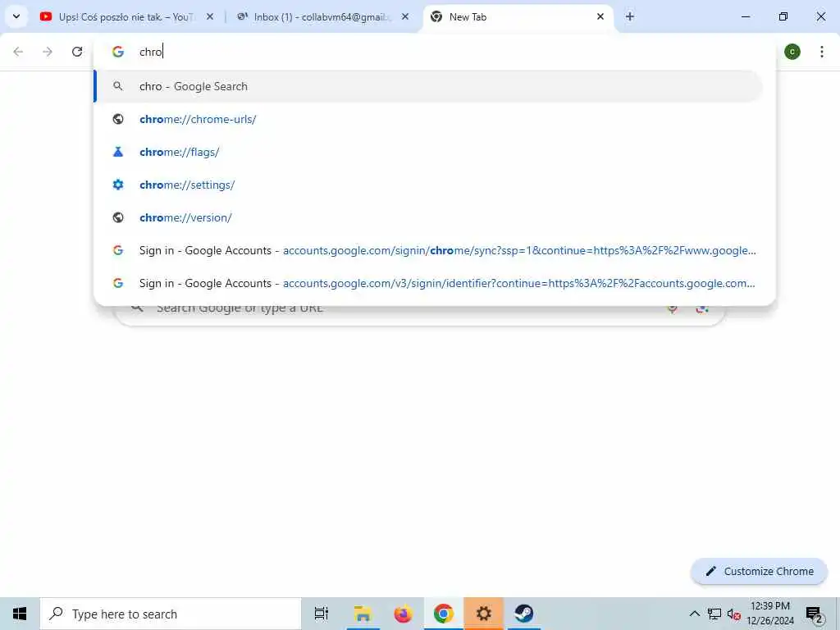Click the globe icon beside chrome://version/
The height and width of the screenshot is (630, 840).
tap(118, 217)
